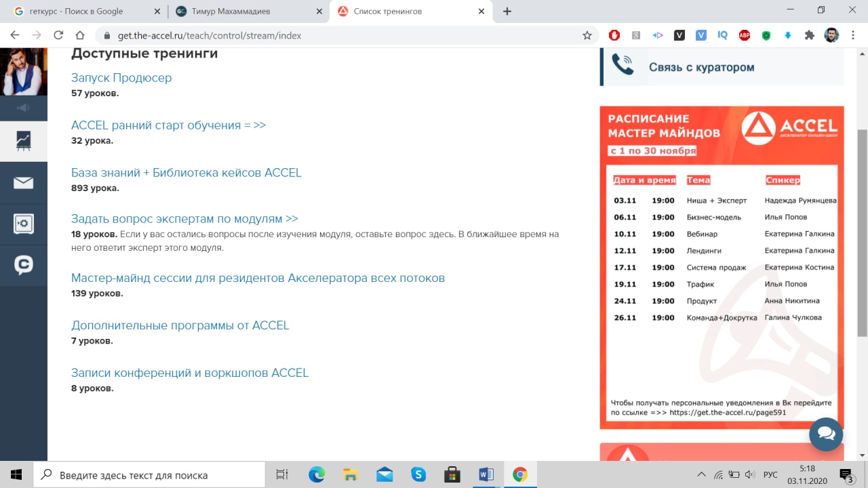
Task: Open Microsoft Store from taskbar
Action: click(x=452, y=474)
